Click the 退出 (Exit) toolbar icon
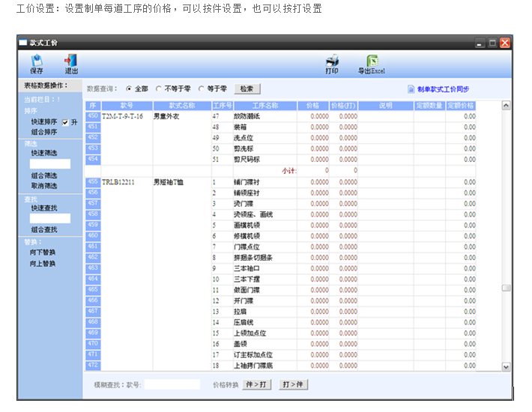This screenshot has height=412, width=532. click(x=71, y=64)
